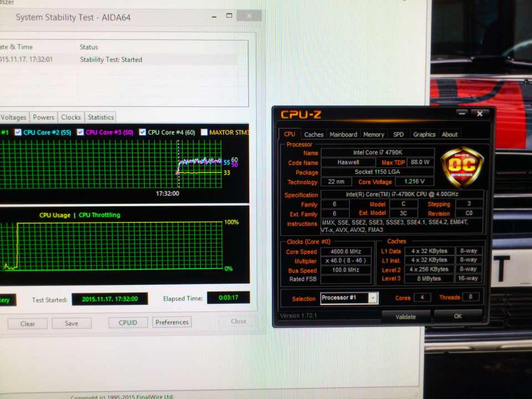
Task: Click the Threads 8 value in CPU-Z
Action: (470, 297)
